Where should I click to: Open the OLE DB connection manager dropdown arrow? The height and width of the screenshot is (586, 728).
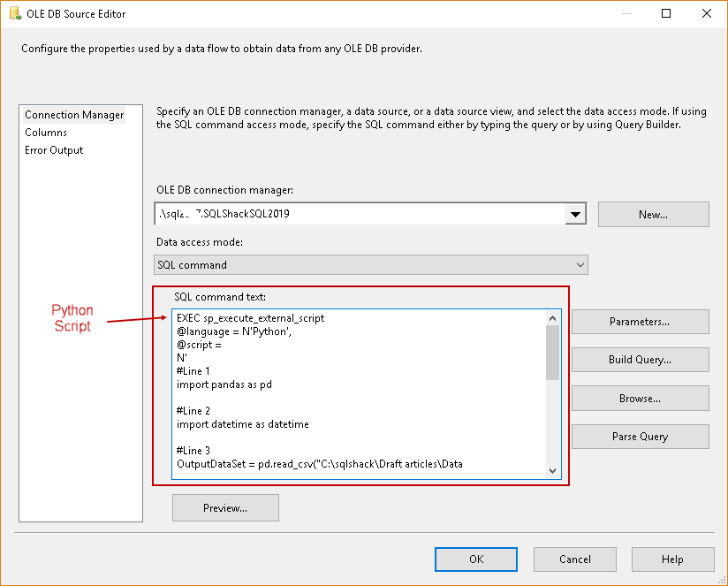[576, 214]
